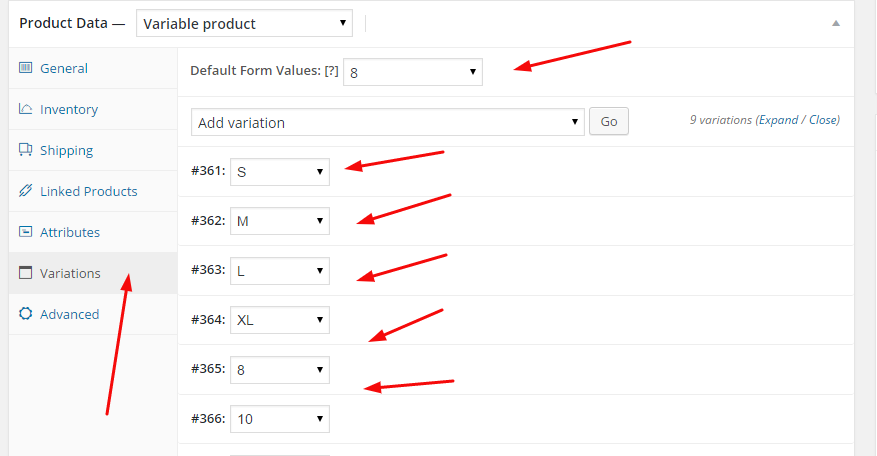Screen dimensions: 877x456
Task: Collapse the Product Data panel arrow
Action: point(836,23)
